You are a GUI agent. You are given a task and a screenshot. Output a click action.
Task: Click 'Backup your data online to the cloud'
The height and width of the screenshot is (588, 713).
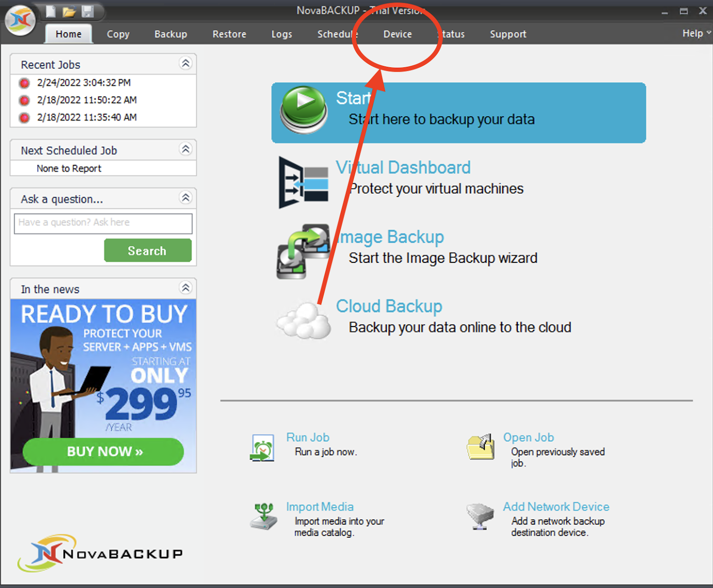(460, 328)
